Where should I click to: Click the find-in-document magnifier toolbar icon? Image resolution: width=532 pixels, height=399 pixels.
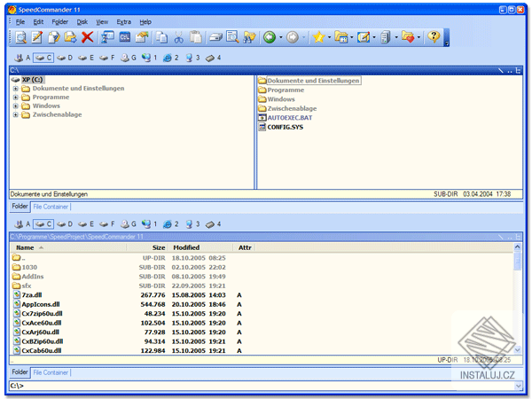[x=232, y=37]
